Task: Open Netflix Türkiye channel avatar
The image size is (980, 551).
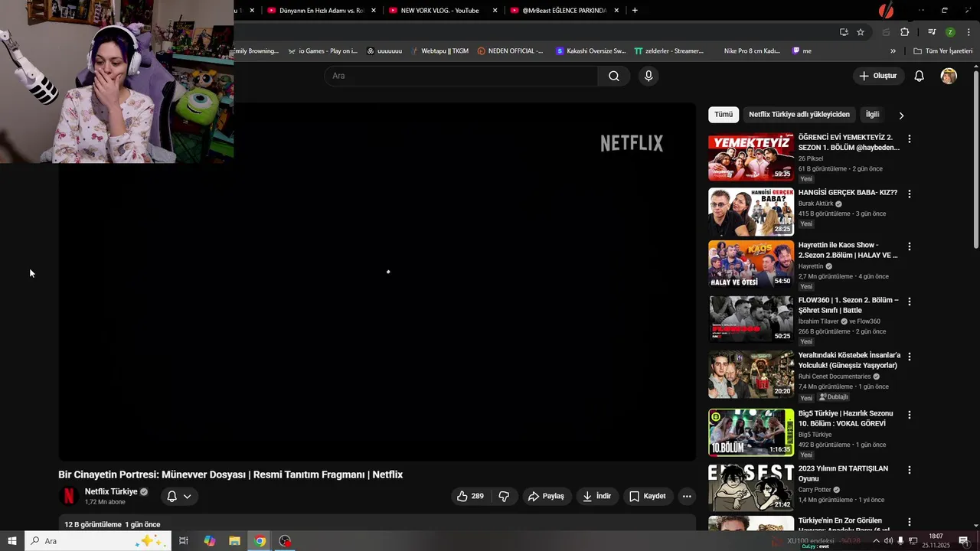Action: pyautogui.click(x=69, y=496)
